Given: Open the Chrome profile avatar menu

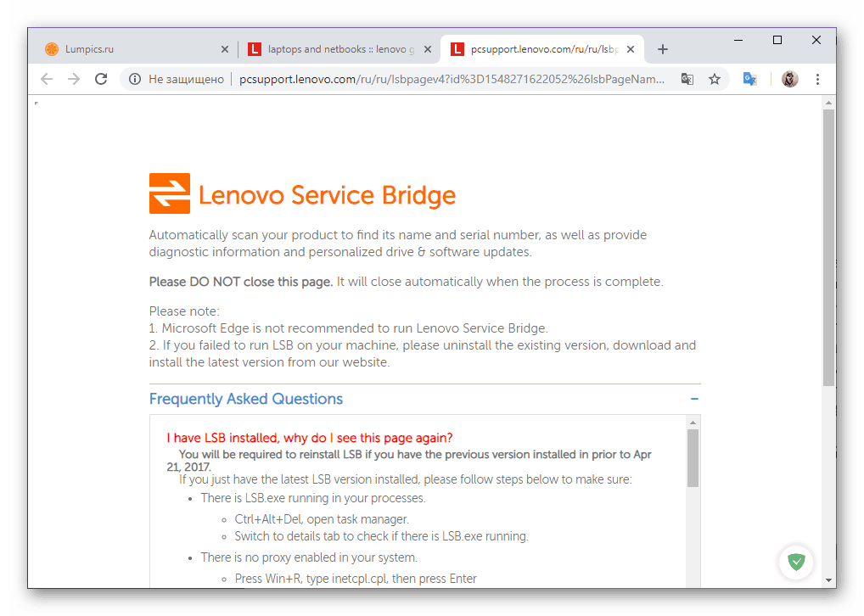Looking at the screenshot, I should (x=789, y=78).
